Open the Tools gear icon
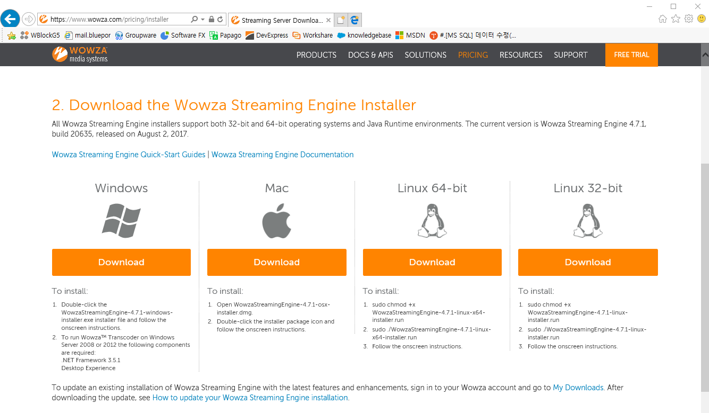This screenshot has width=709, height=413. tap(689, 19)
